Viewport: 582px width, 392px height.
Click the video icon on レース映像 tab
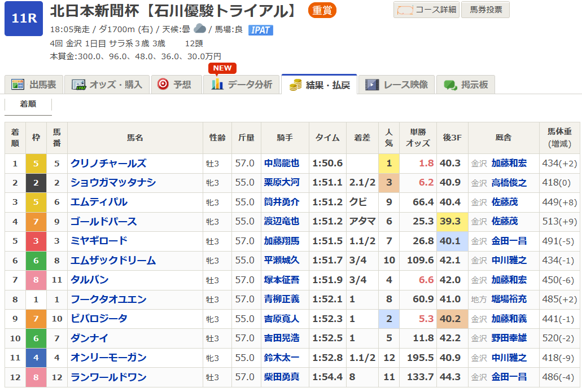pyautogui.click(x=372, y=85)
